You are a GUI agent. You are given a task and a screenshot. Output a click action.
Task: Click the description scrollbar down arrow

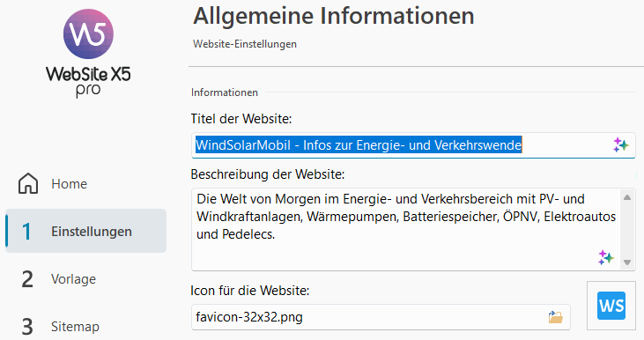tap(627, 262)
